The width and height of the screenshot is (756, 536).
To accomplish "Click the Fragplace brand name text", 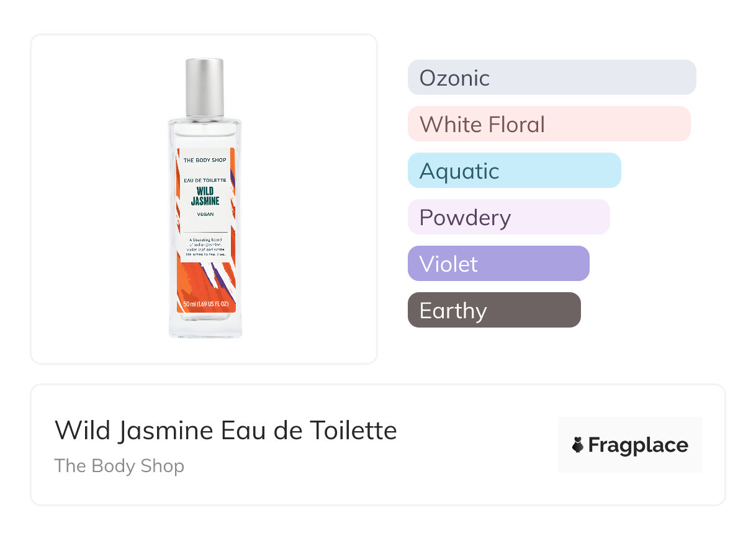I will point(638,445).
